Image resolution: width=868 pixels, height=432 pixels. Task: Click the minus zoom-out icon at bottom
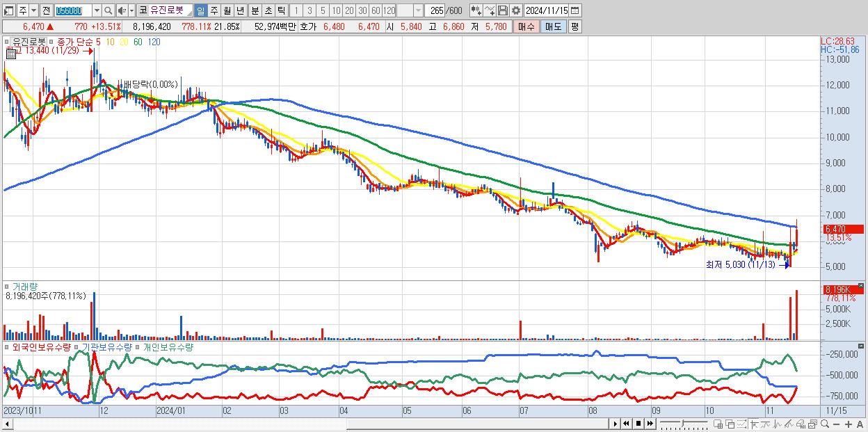pos(836,424)
